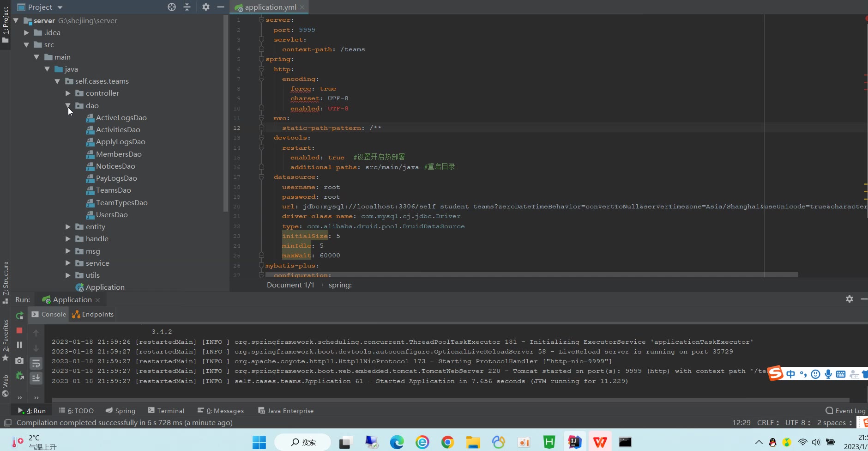Expand the entity package

point(68,227)
